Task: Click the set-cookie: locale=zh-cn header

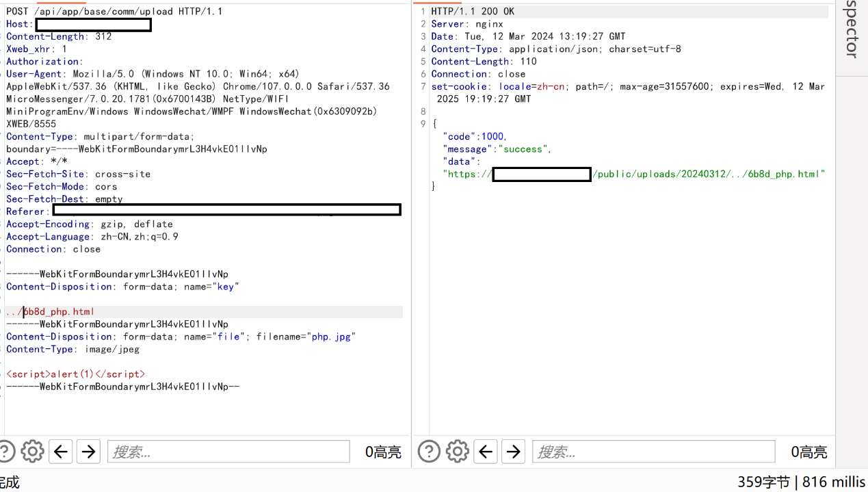Action: pos(628,92)
